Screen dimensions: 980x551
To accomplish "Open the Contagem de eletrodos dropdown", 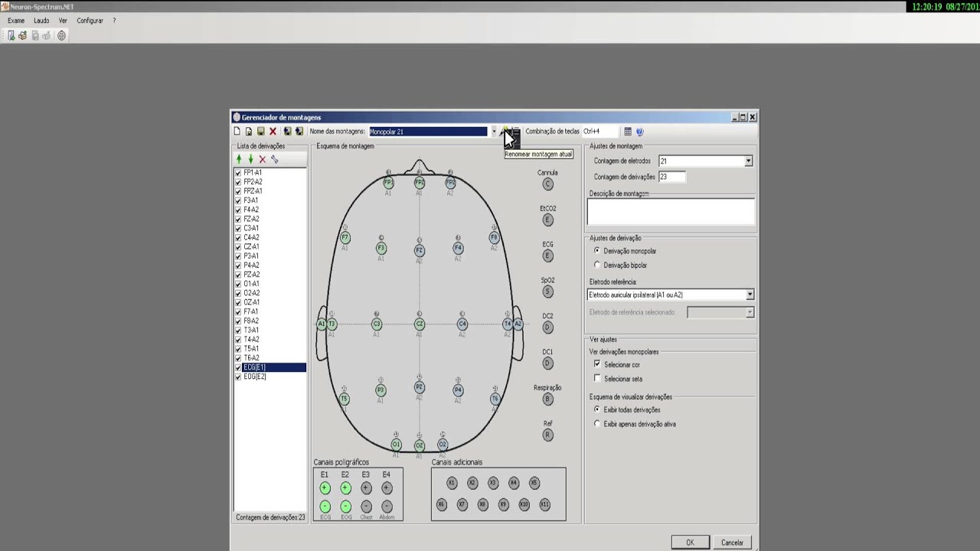I will click(x=748, y=161).
